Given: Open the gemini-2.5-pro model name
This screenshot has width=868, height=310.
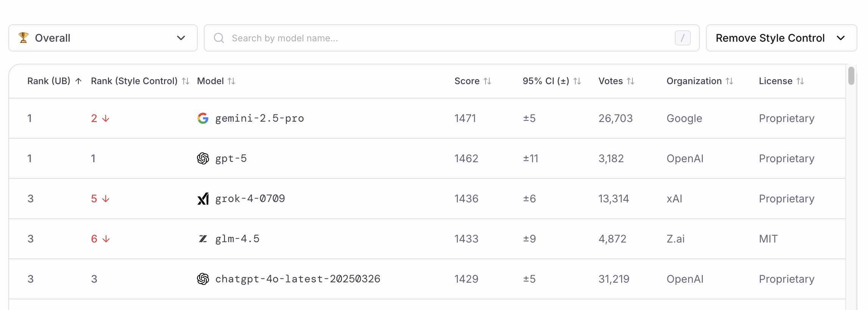Looking at the screenshot, I should (x=259, y=118).
